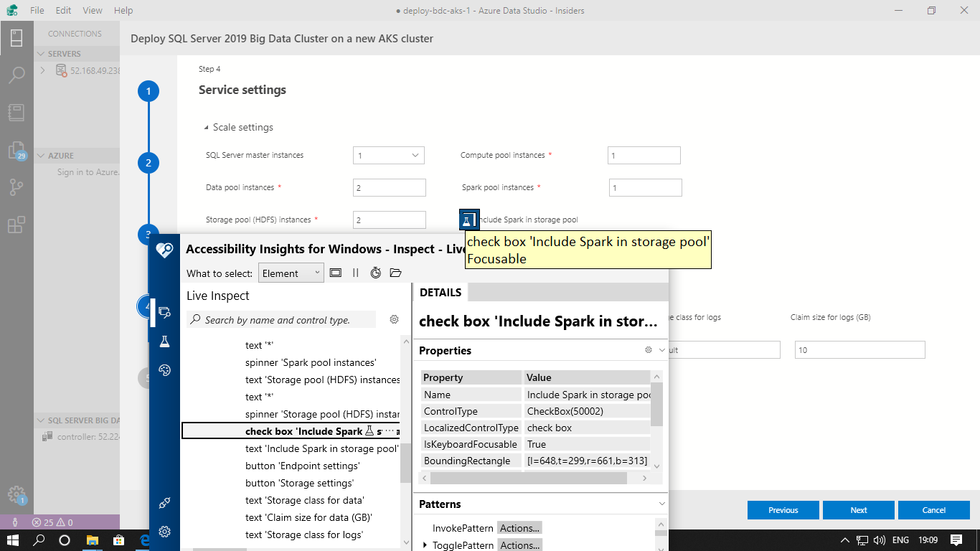Viewport: 980px width, 551px height.
Task: Switch to the DETAILS tab
Action: [440, 292]
